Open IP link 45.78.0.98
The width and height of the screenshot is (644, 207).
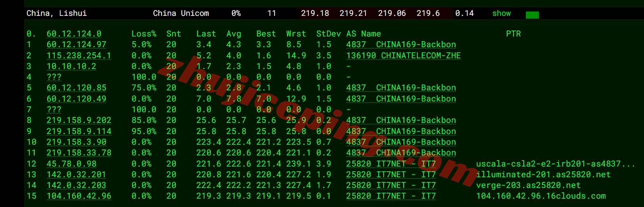point(71,164)
